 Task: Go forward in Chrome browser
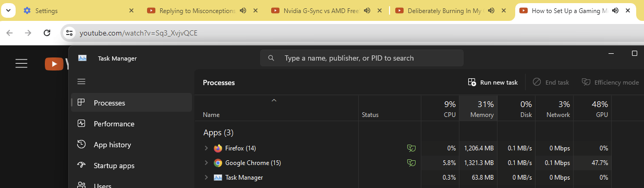[28, 33]
